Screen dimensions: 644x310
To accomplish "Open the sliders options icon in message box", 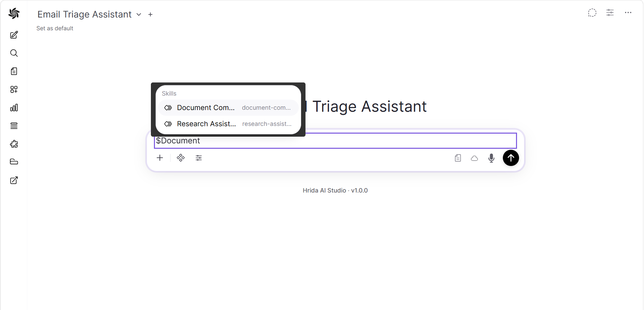I will [199, 158].
